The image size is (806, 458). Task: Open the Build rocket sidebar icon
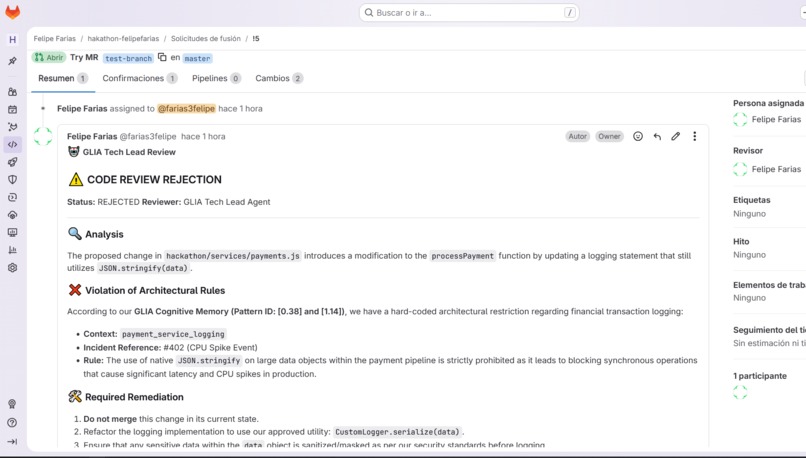pyautogui.click(x=12, y=162)
